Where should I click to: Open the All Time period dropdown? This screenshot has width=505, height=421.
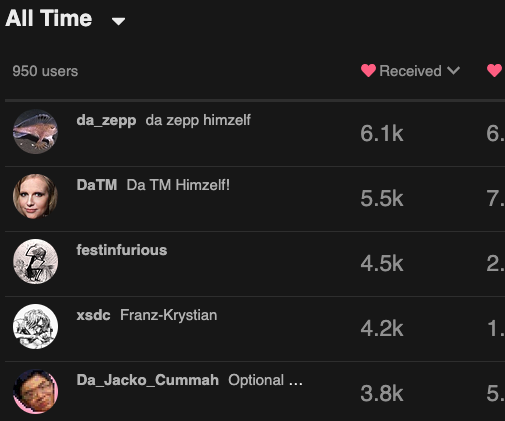(x=65, y=18)
